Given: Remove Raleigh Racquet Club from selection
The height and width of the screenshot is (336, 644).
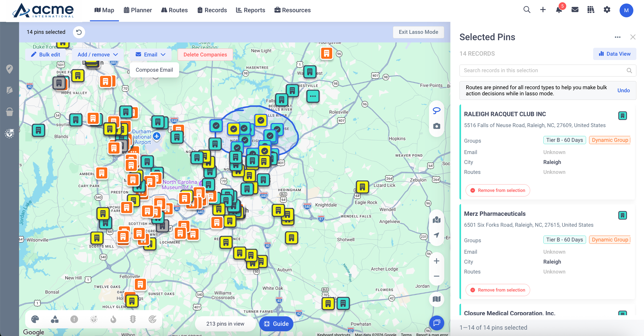Looking at the screenshot, I should click(498, 190).
